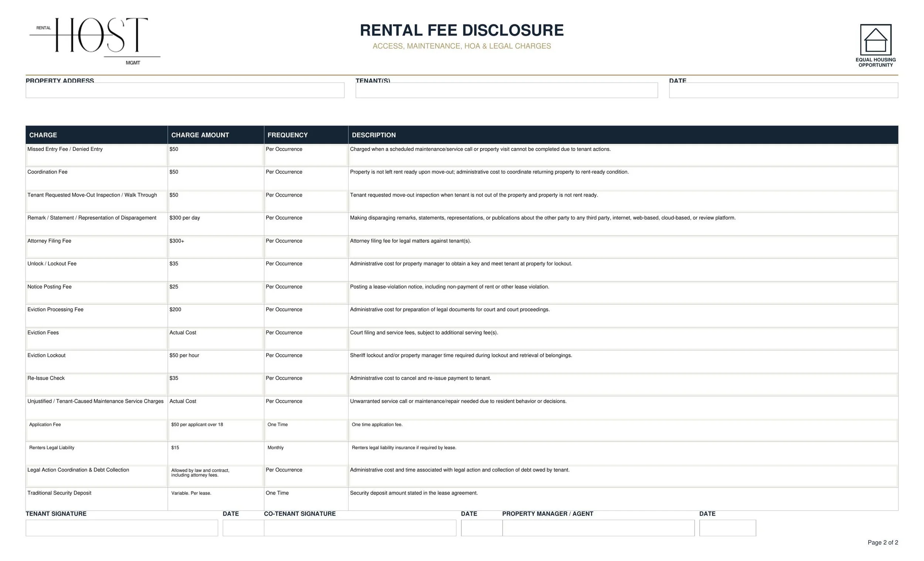This screenshot has height=561, width=924.
Task: Select the 'Eviction Processing Fee' cell
Action: 97,316
